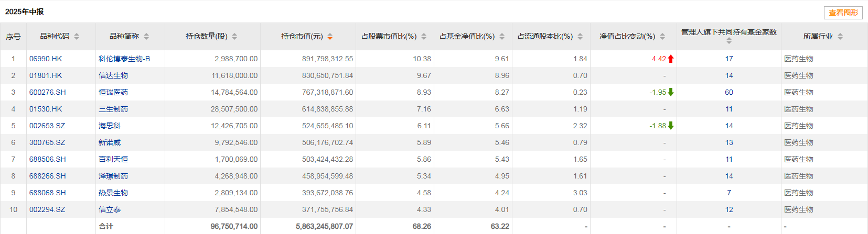Click fund count 13 for 新诺威

729,142
